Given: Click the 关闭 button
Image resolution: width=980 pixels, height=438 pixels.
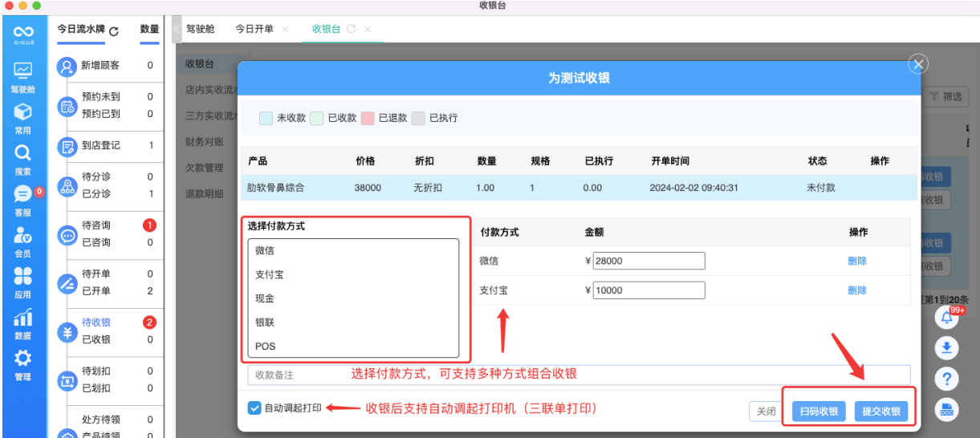Looking at the screenshot, I should (x=767, y=412).
